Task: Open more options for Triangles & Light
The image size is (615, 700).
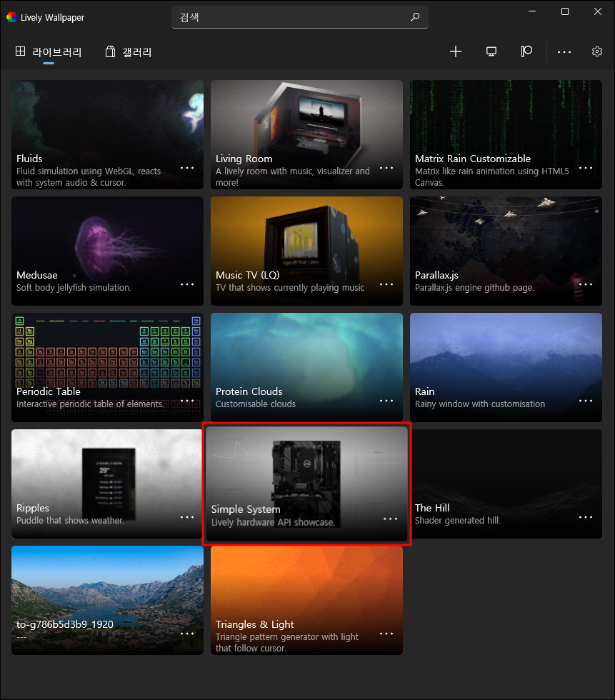Action: pyautogui.click(x=386, y=634)
